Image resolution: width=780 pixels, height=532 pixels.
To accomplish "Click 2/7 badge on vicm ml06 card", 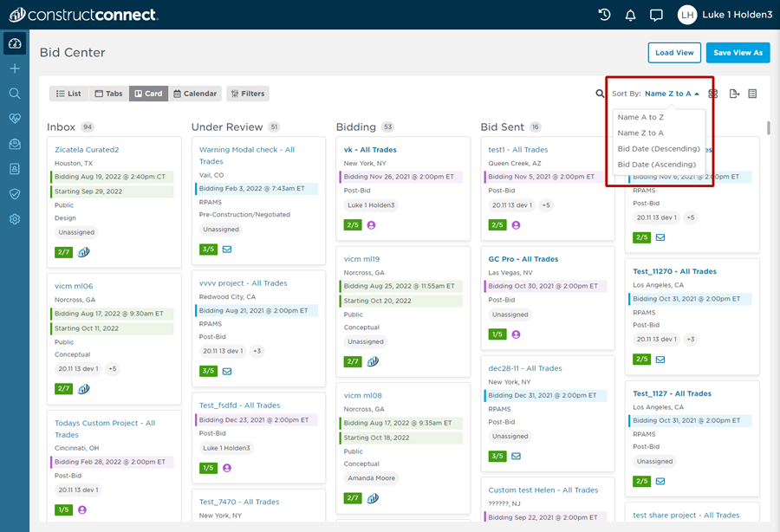I will (63, 389).
